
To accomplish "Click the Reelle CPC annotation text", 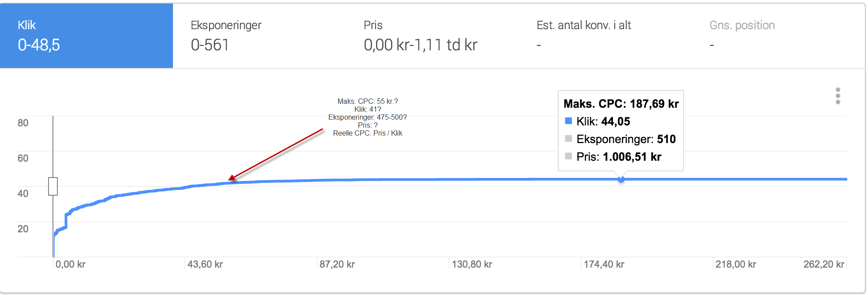I will click(368, 133).
